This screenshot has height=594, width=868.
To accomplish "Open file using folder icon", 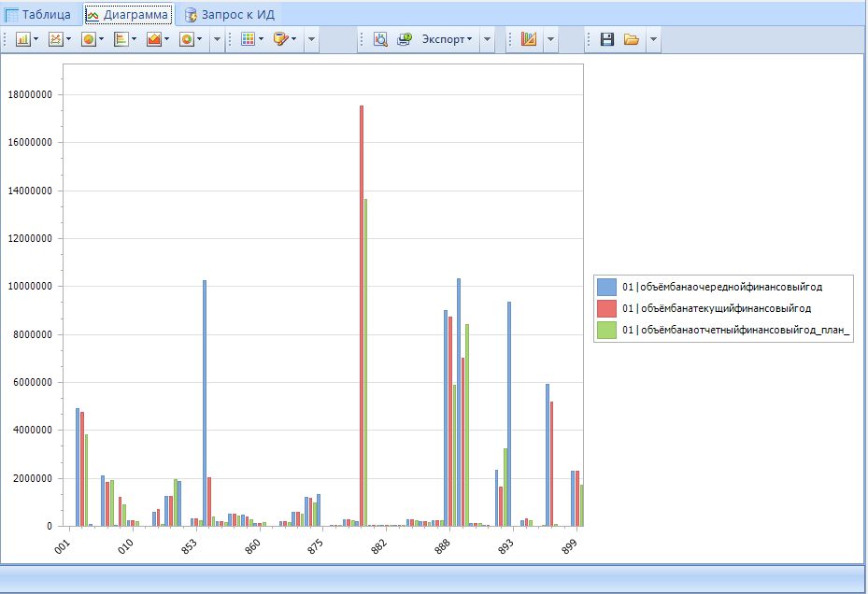I will pos(632,39).
